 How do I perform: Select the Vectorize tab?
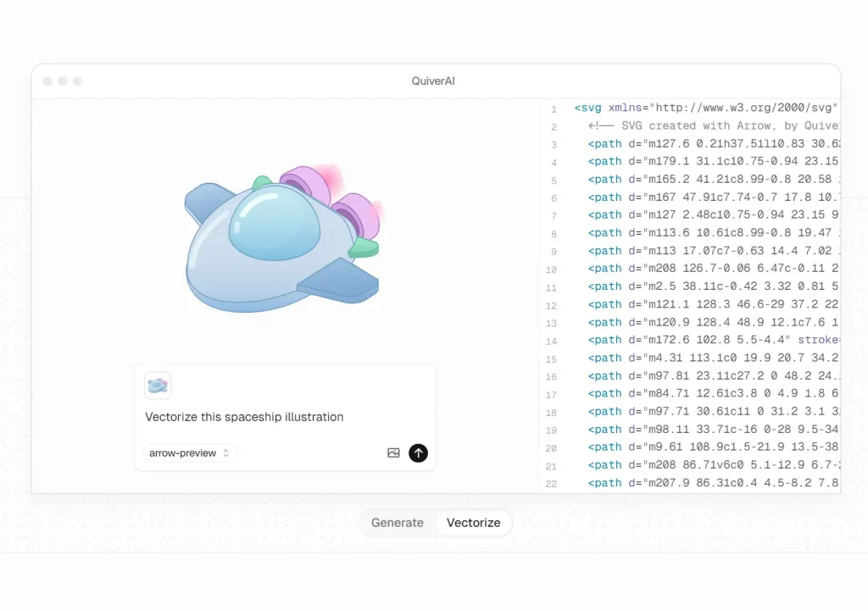tap(473, 522)
